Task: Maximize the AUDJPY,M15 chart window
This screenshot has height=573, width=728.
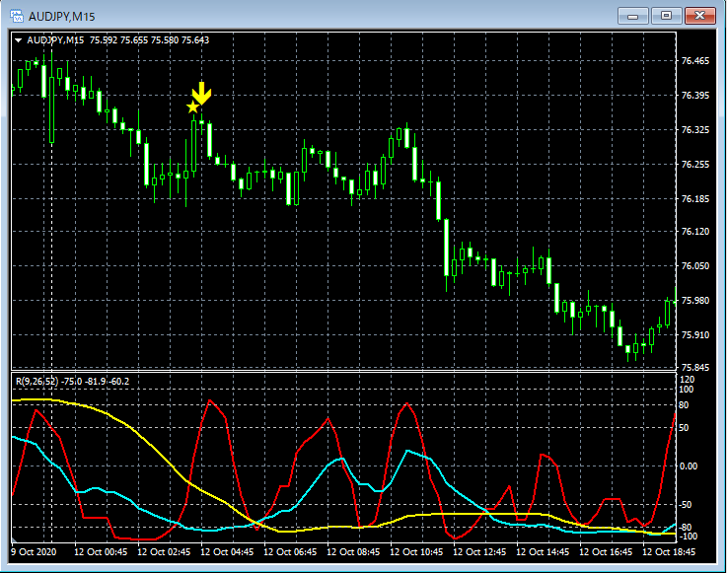Action: pyautogui.click(x=666, y=16)
